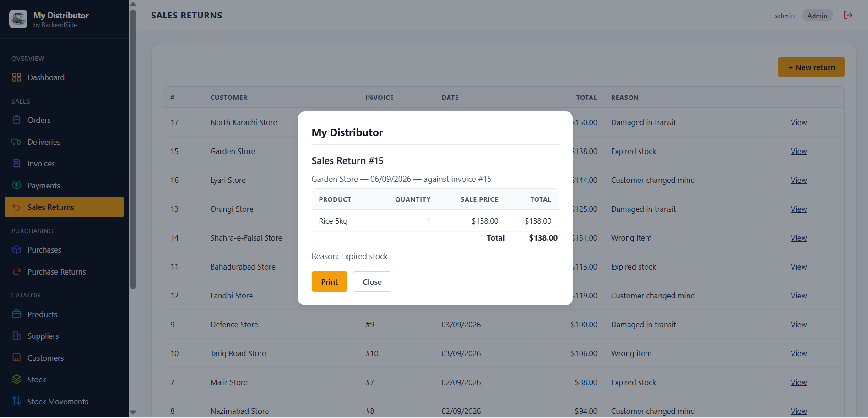
Task: Go to Orders in sidebar
Action: (64, 120)
